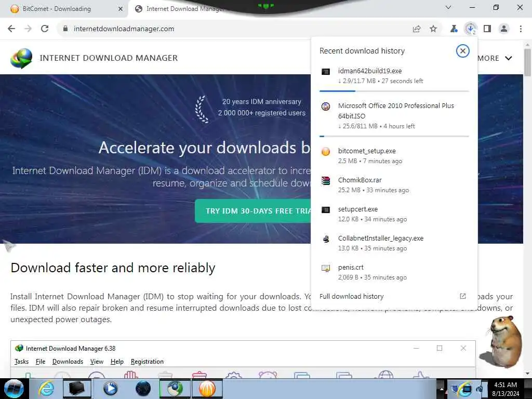Share this page via the share icon
The width and height of the screenshot is (532, 399).
pos(417,29)
